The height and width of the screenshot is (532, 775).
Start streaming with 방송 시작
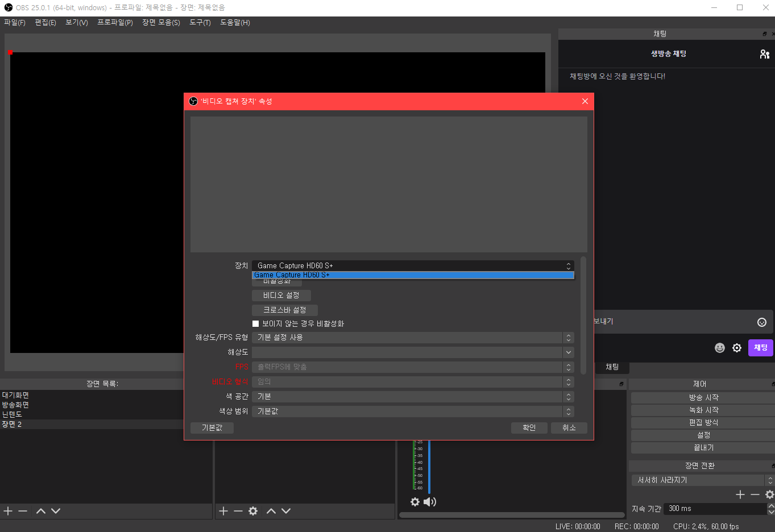pyautogui.click(x=703, y=398)
